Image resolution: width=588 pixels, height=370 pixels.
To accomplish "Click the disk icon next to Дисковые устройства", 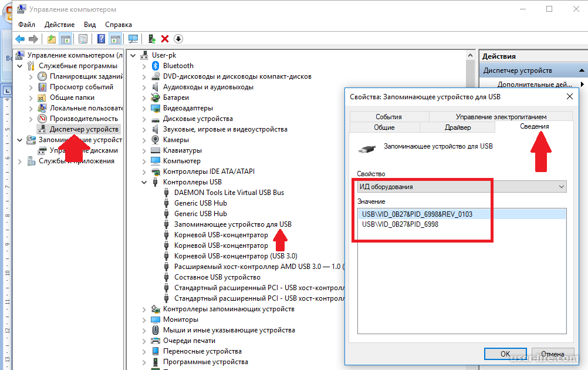I will tap(156, 120).
